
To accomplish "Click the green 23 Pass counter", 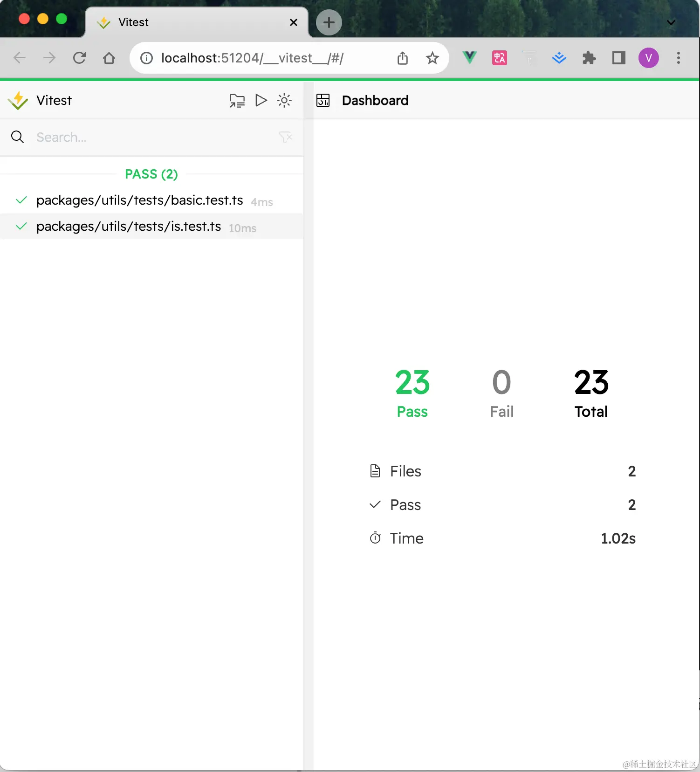I will point(412,393).
